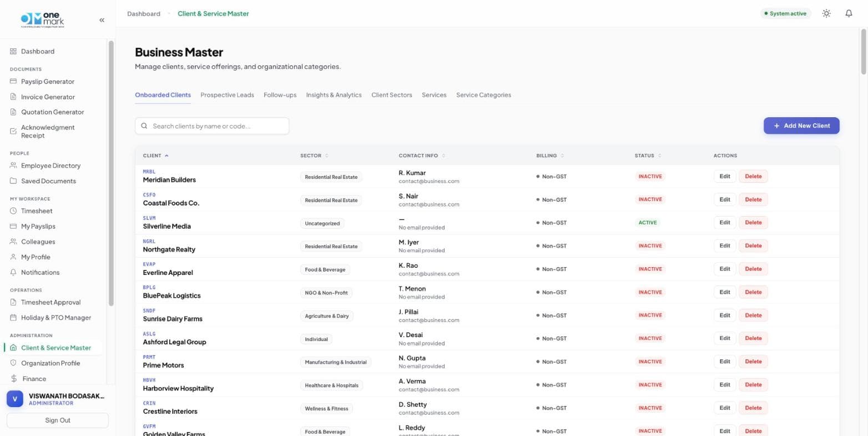The width and height of the screenshot is (868, 436).
Task: Open Insights & Analytics tab
Action: click(x=334, y=95)
